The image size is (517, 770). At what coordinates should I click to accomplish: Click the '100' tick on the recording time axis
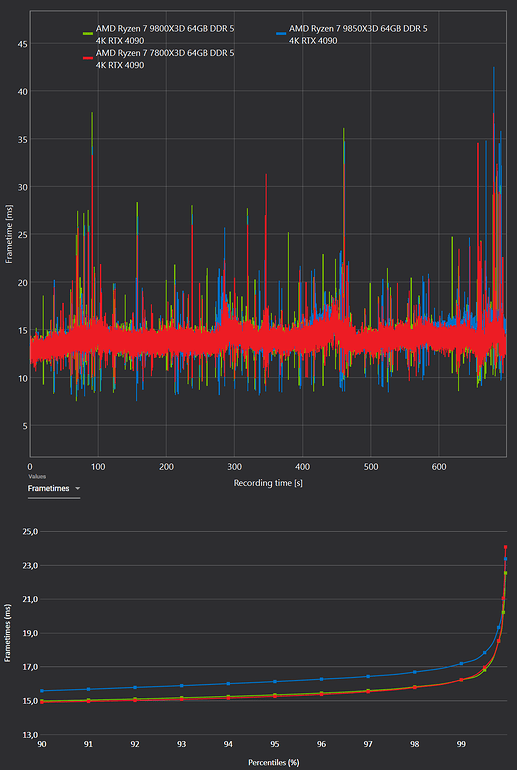98,466
